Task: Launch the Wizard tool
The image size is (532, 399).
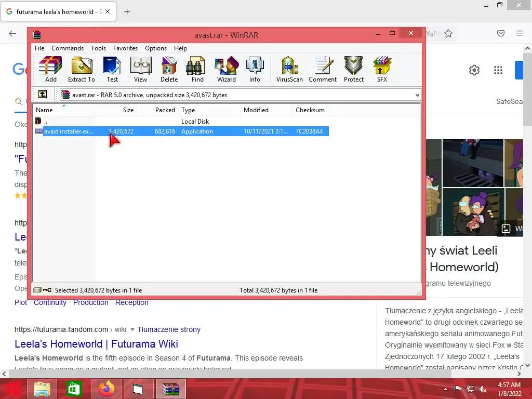Action: [x=227, y=70]
